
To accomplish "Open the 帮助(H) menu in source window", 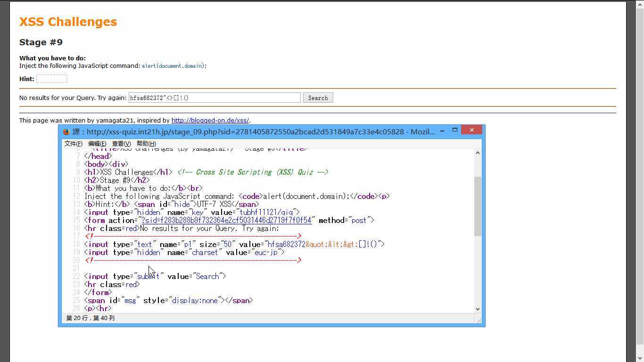I will (146, 143).
